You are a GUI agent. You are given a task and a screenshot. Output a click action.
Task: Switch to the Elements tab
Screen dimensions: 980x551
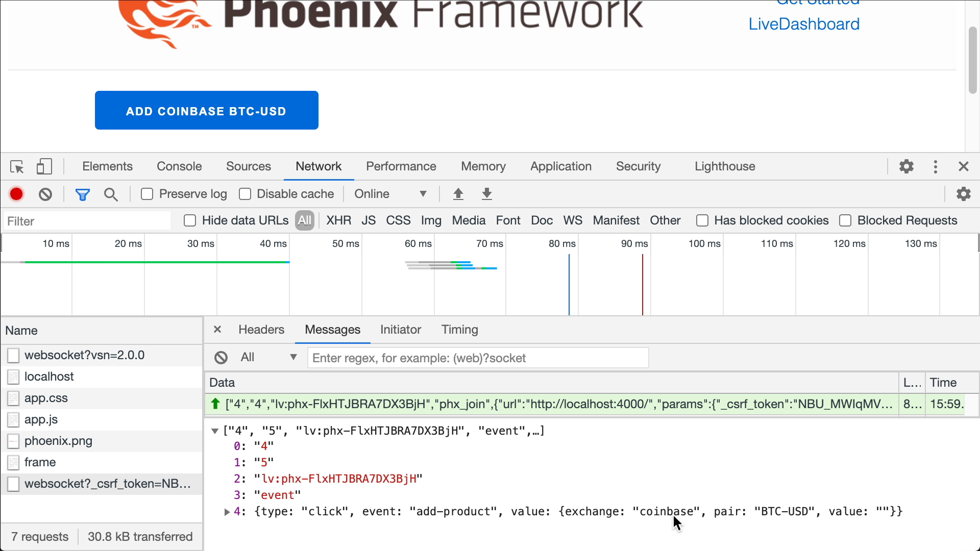click(107, 166)
